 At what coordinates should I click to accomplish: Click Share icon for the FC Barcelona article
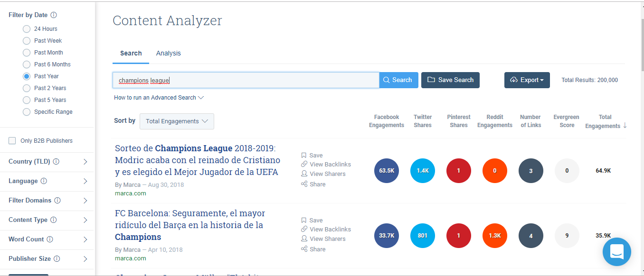pyautogui.click(x=304, y=249)
